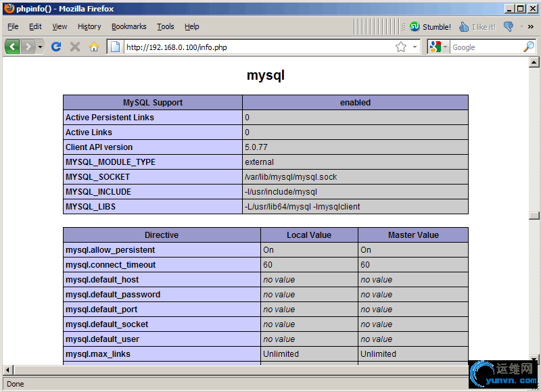Click the '-L/usr/lib64/mysql -lmysqlclient' value
Viewport: 541px width, 392px height.
(x=302, y=207)
